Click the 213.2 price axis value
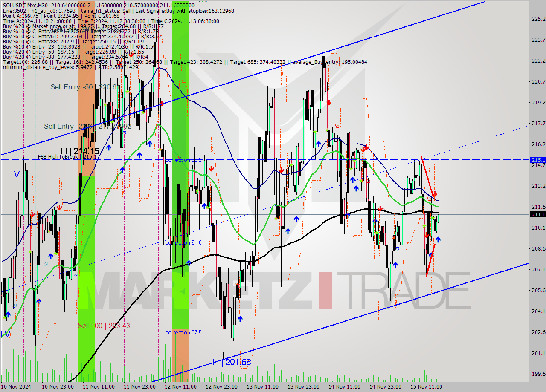This screenshot has height=392, width=546. (x=538, y=186)
